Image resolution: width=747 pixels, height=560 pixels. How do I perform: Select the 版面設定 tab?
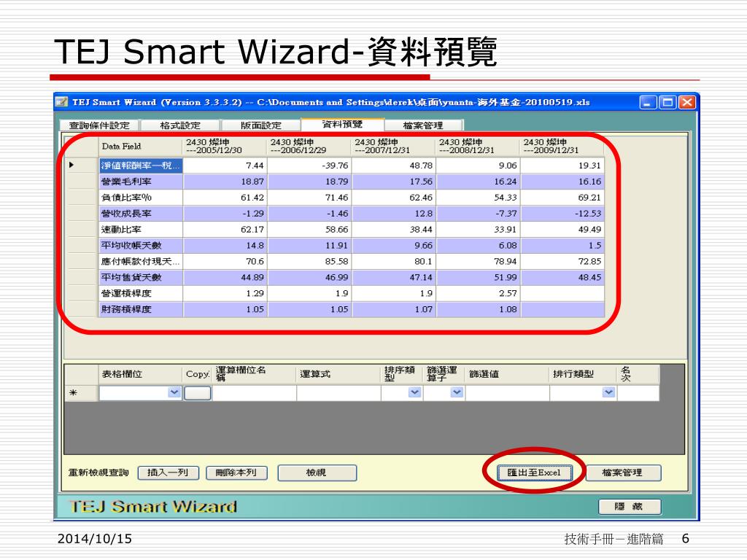(x=260, y=125)
